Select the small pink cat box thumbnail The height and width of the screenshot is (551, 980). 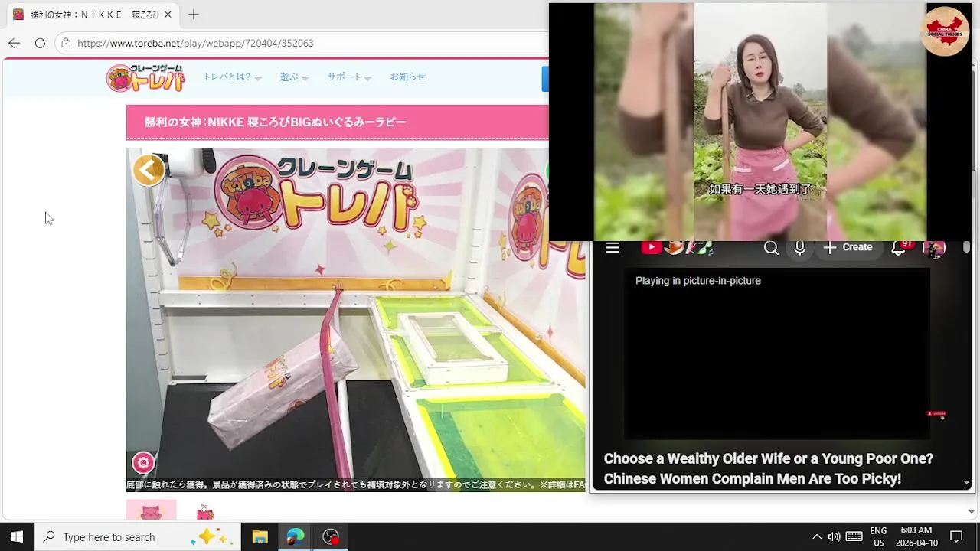tap(204, 511)
